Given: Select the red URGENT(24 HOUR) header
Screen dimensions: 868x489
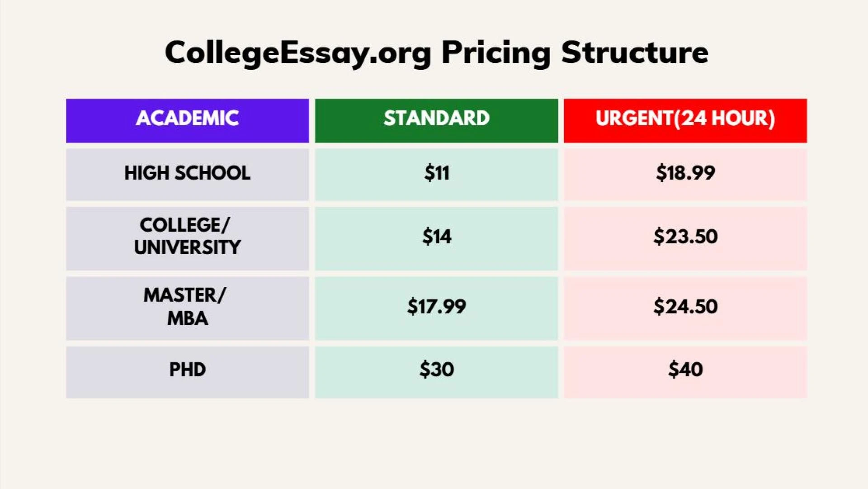Looking at the screenshot, I should click(x=685, y=121).
